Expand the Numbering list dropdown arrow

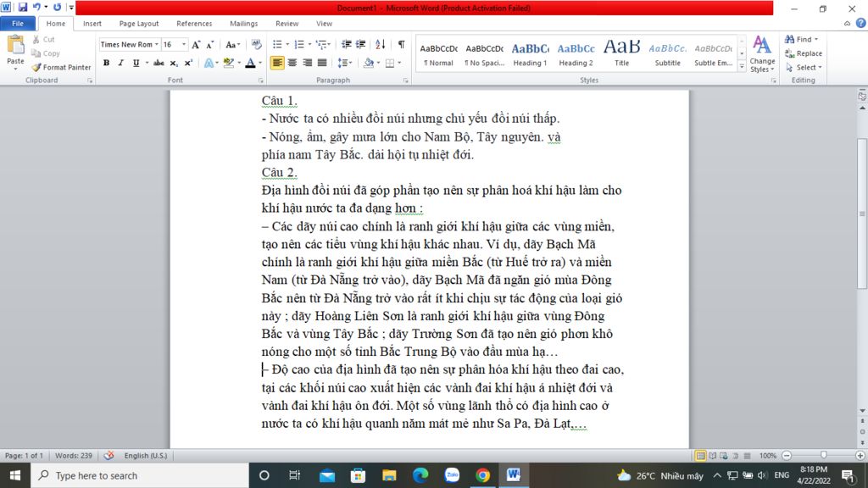(x=309, y=44)
